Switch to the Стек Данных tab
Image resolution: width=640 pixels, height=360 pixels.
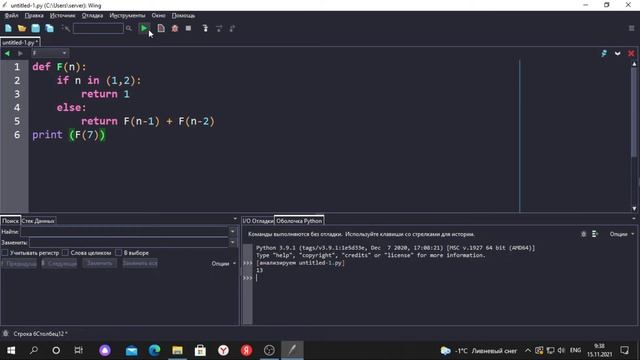(x=38, y=221)
